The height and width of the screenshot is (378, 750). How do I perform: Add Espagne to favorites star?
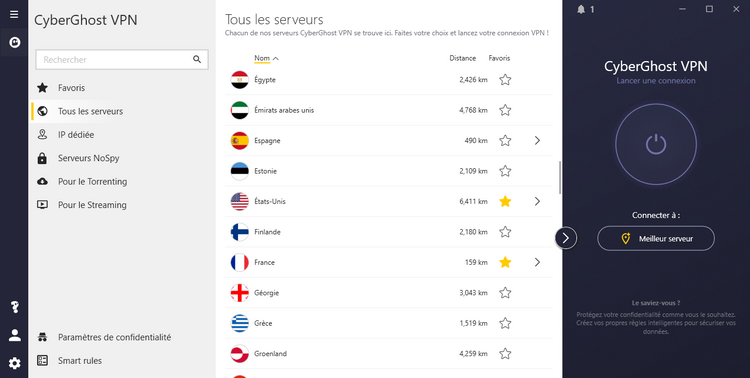(505, 141)
